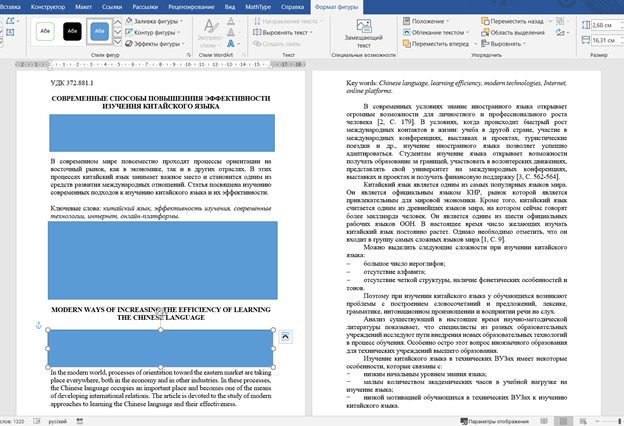This screenshot has width=624, height=426.
Task: Go to next row of shape styles gallery
Action: (x=118, y=32)
